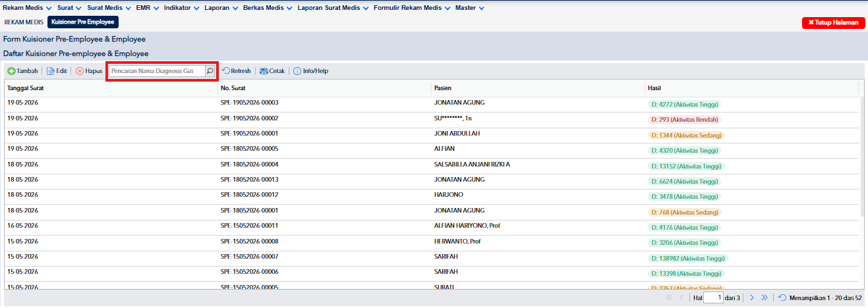Open Info/Help
This screenshot has height=308, width=868.
coord(310,71)
